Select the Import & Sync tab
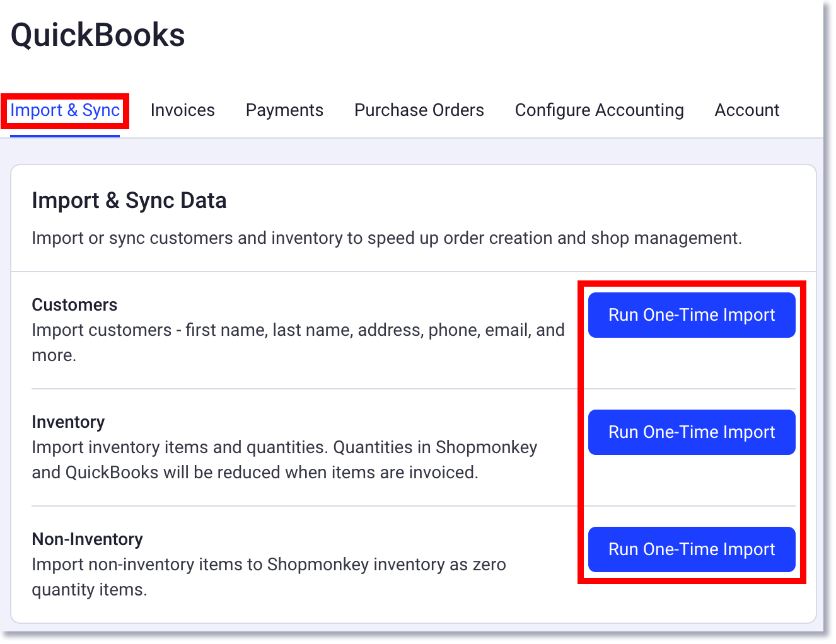Viewport: 836px width, 644px height. (x=64, y=110)
